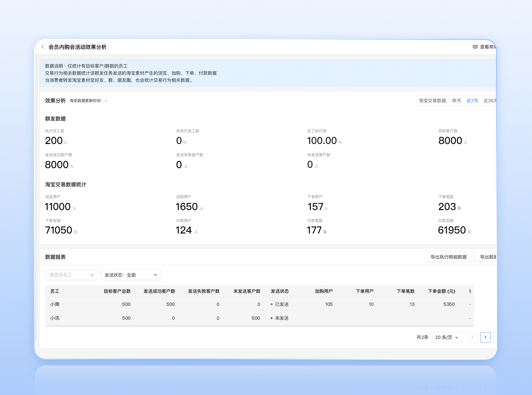The height and width of the screenshot is (395, 532).
Task: Click the 下单笔数 column header
Action: (x=406, y=291)
